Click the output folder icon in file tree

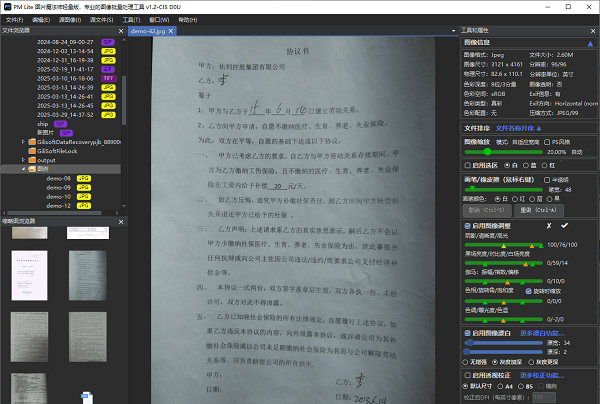[x=29, y=159]
